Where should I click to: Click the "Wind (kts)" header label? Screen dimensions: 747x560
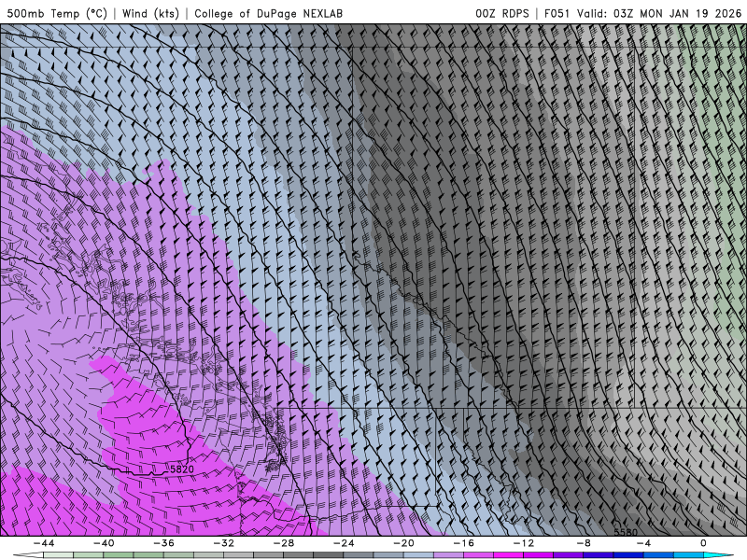[150, 13]
